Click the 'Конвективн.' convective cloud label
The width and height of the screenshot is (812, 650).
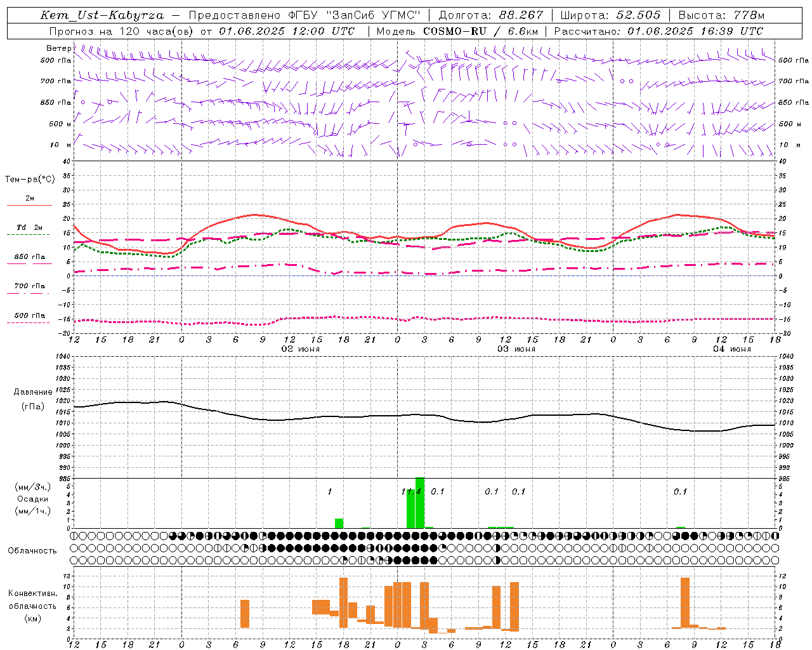click(x=33, y=594)
